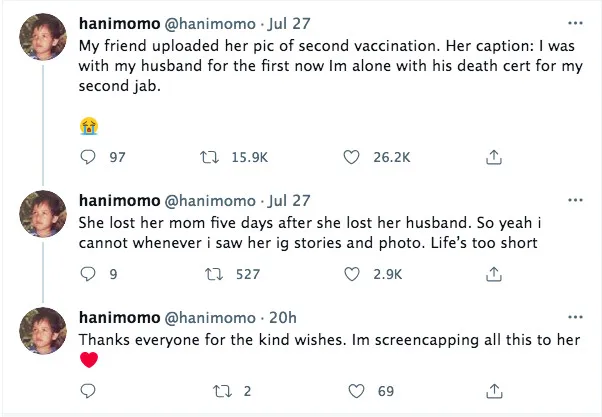
Task: Like the tweet with 69 likes
Action: coord(352,391)
